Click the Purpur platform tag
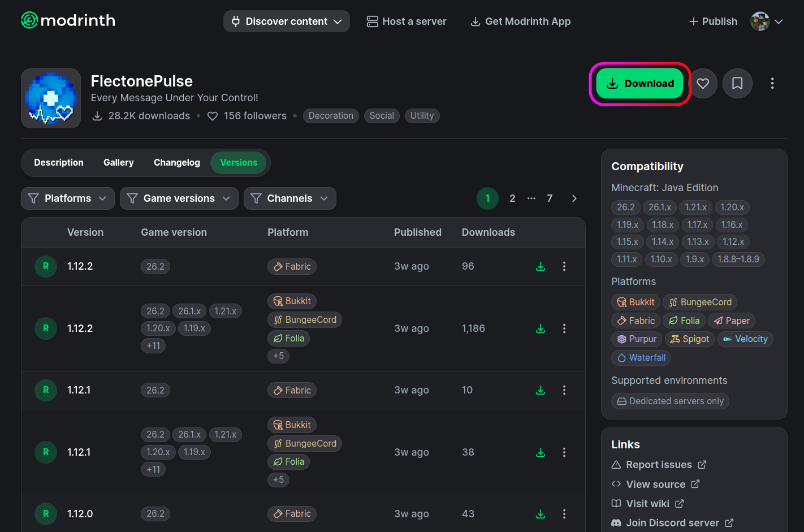The height and width of the screenshot is (532, 804). 637,339
